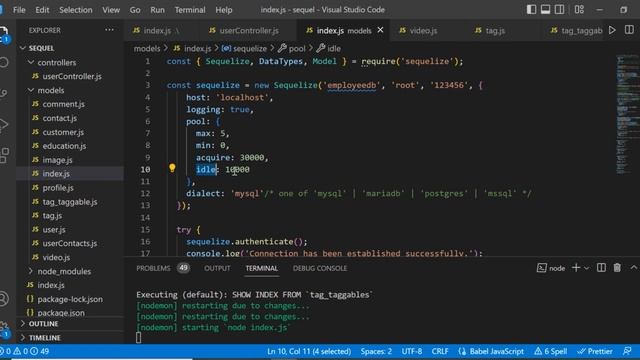Click the errors and warnings status item
Screen dimensions: 640x360
pyautogui.click(x=24, y=351)
